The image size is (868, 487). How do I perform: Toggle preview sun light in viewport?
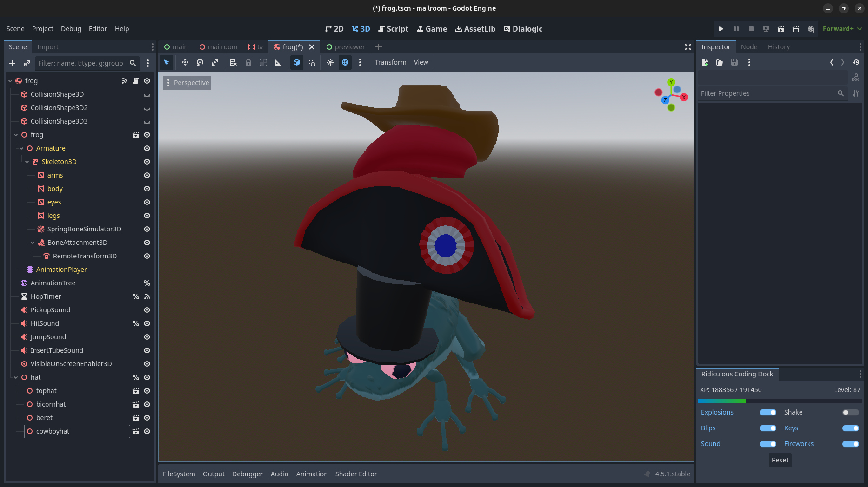pos(330,62)
